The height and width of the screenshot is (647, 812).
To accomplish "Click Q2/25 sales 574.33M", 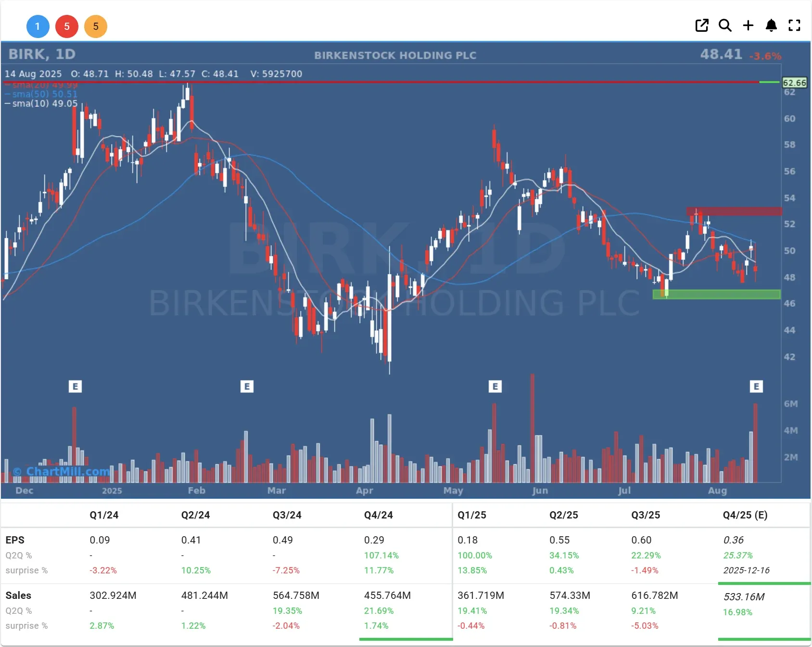I will click(570, 595).
